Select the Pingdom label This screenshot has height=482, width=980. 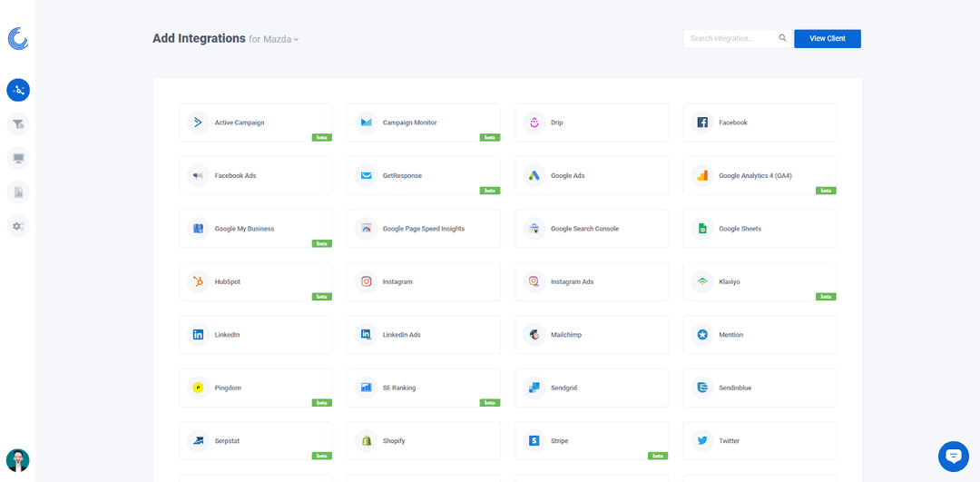click(x=228, y=389)
